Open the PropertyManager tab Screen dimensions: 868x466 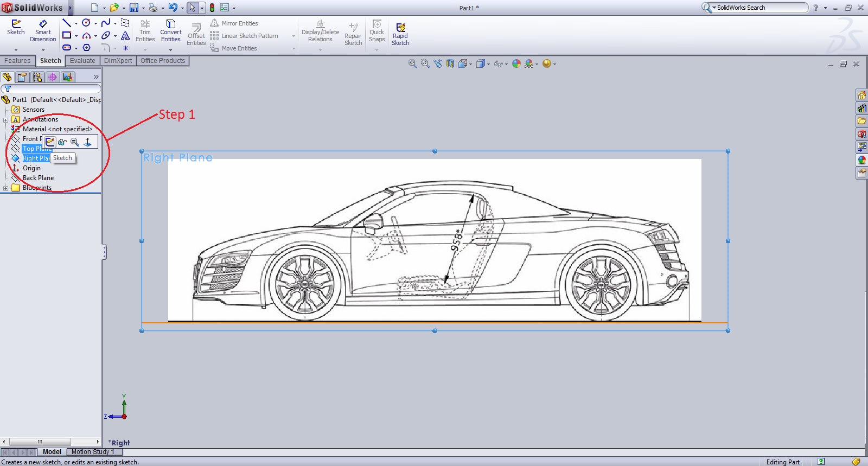[x=22, y=77]
